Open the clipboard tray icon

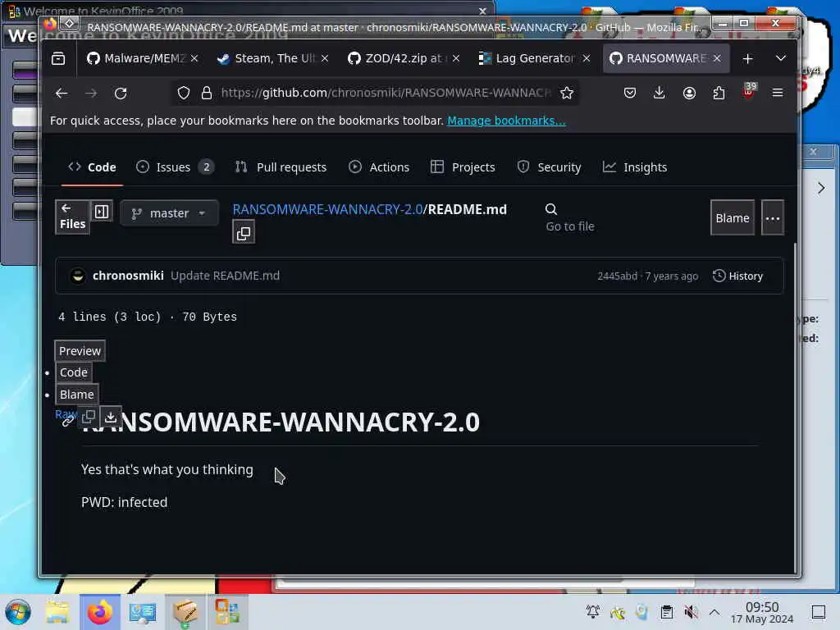666,612
